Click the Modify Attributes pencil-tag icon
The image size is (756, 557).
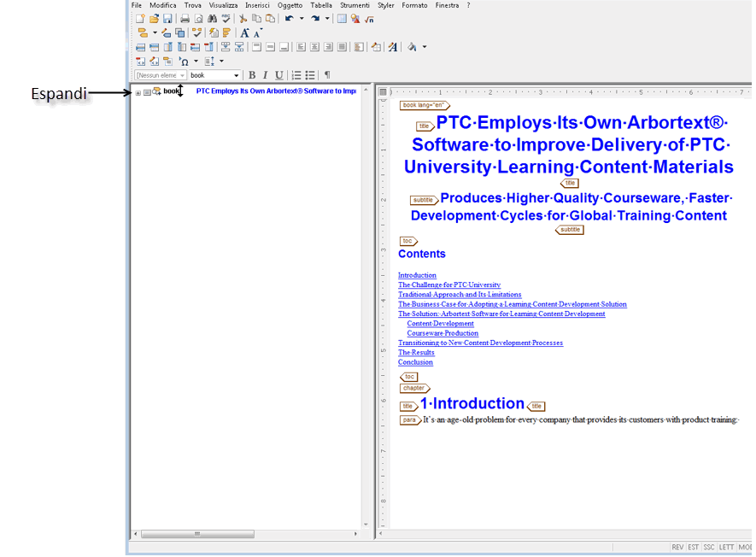pos(166,32)
